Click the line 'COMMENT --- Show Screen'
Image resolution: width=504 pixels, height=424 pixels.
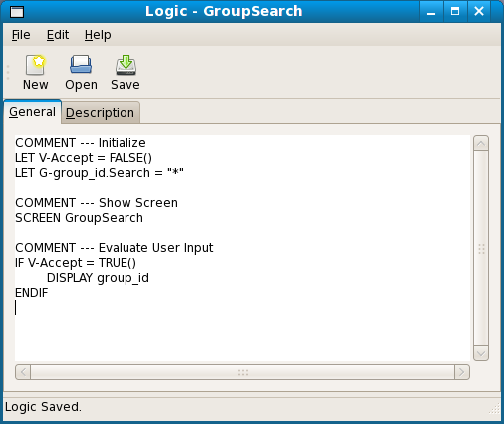(x=97, y=203)
